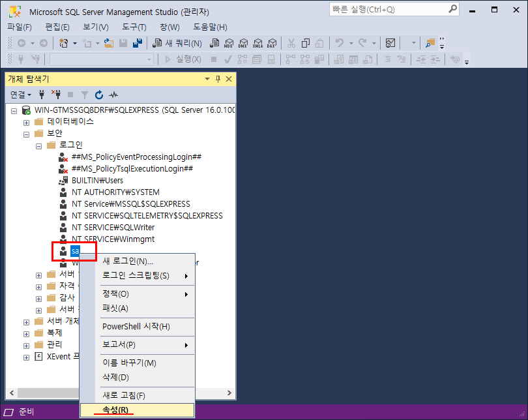Screen dimensions: 528x420
Task: Open the 도움말(H) menu
Action: pyautogui.click(x=210, y=27)
